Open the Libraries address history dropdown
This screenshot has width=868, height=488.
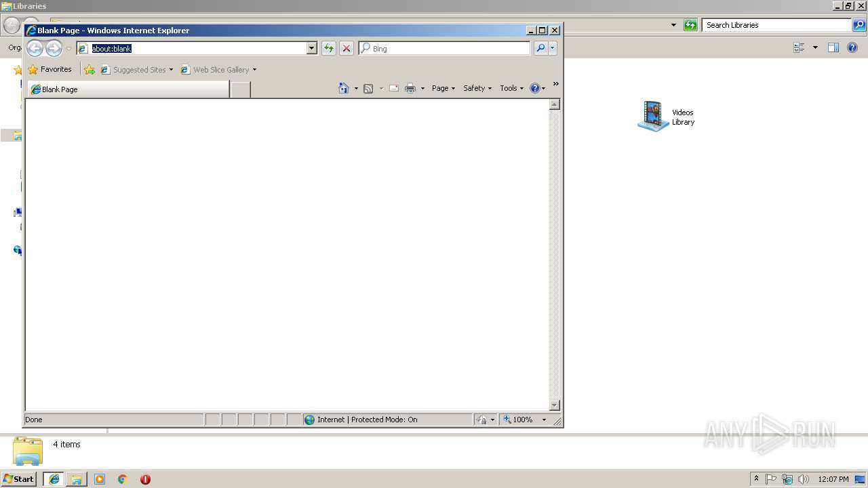[x=673, y=25]
